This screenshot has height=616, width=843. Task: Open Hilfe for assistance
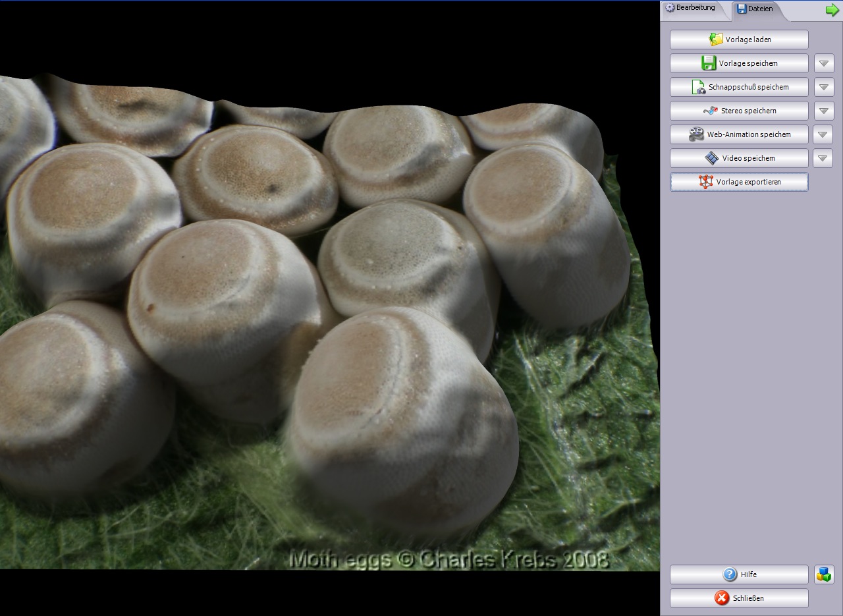(739, 574)
